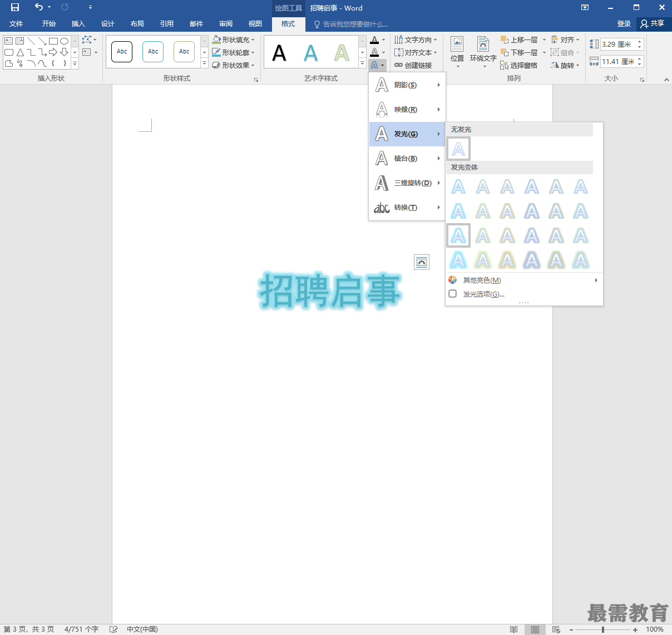Open the 转换(T) transform submenu
This screenshot has height=635, width=672.
pyautogui.click(x=407, y=208)
